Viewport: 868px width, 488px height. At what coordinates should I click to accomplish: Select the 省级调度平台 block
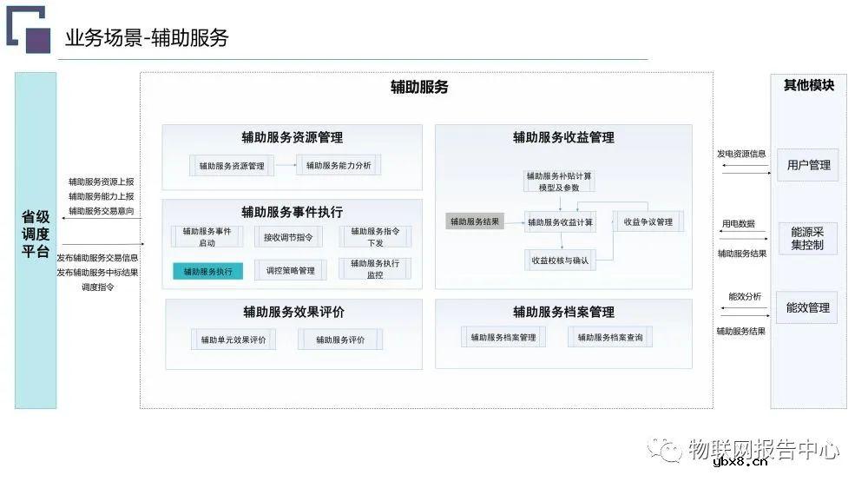tap(36, 240)
